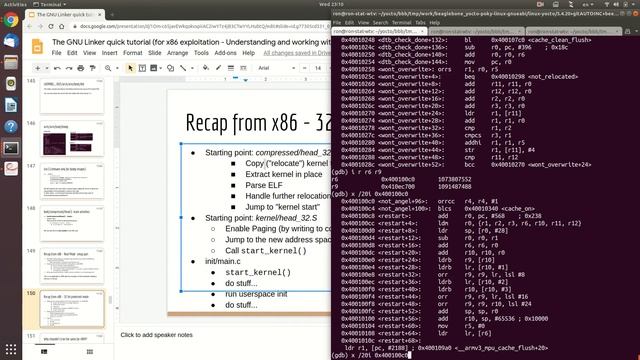
Task: Click the Chrome address bar
Action: (202, 26)
